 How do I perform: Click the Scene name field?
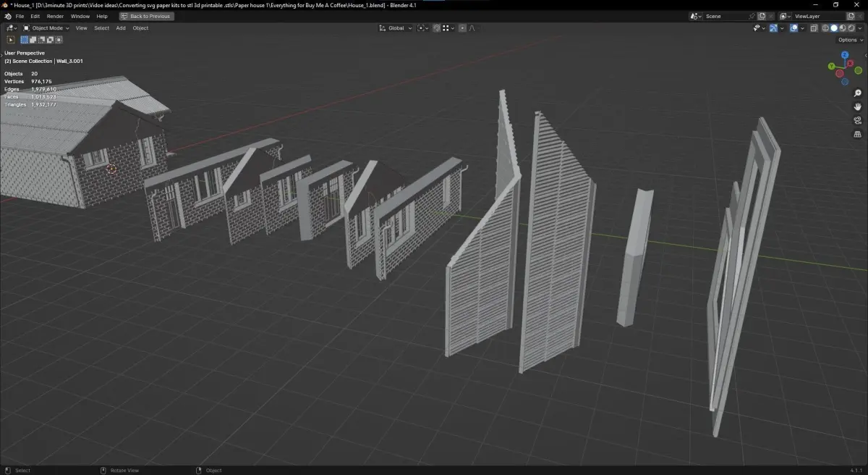coord(726,16)
